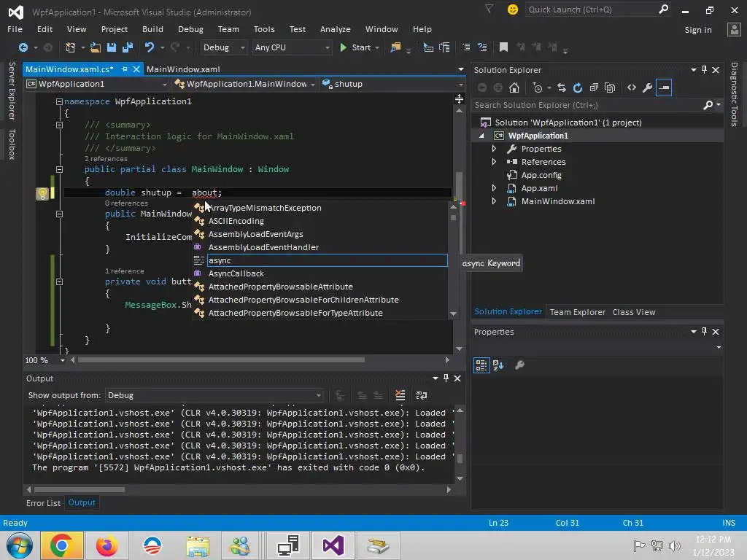Click the Navigate Backward arrow in toolbar
This screenshot has width=747, height=560.
[23, 47]
